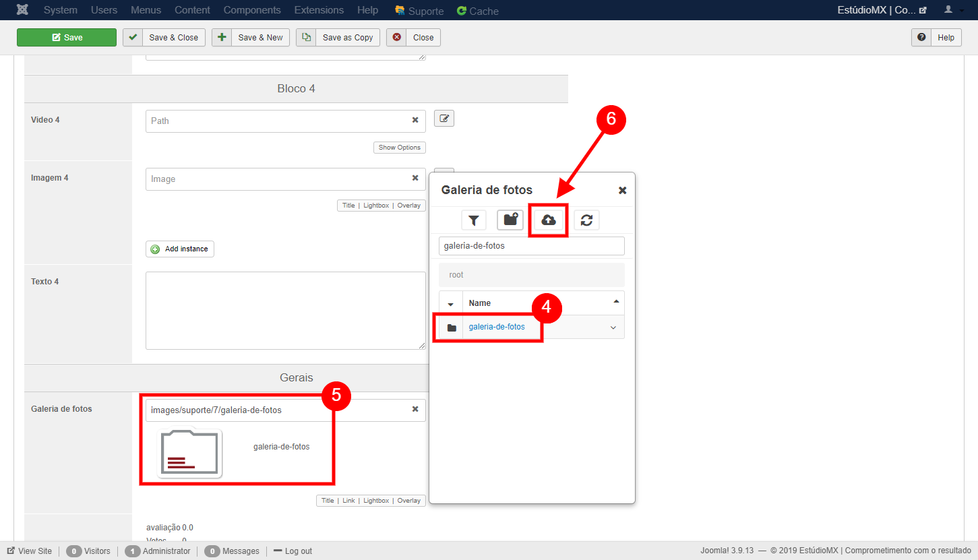
Task: Sort files by Name column arrow
Action: pos(616,302)
